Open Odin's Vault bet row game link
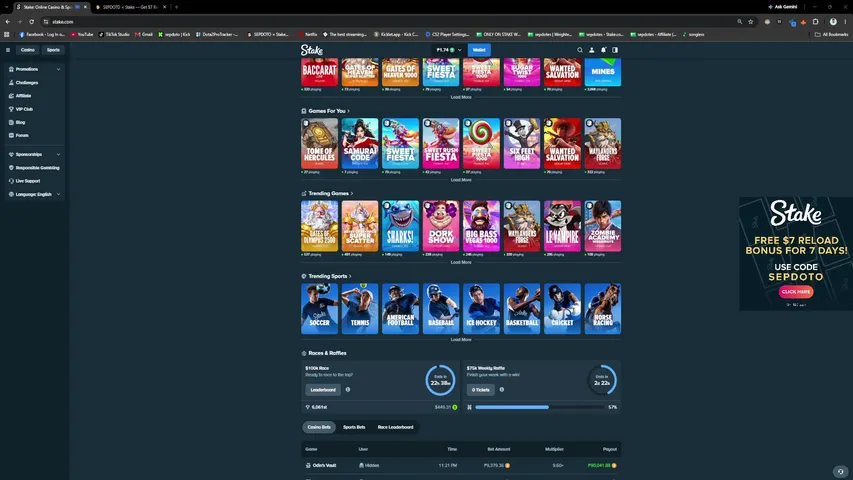Viewport: 853px width, 480px height. pyautogui.click(x=321, y=466)
